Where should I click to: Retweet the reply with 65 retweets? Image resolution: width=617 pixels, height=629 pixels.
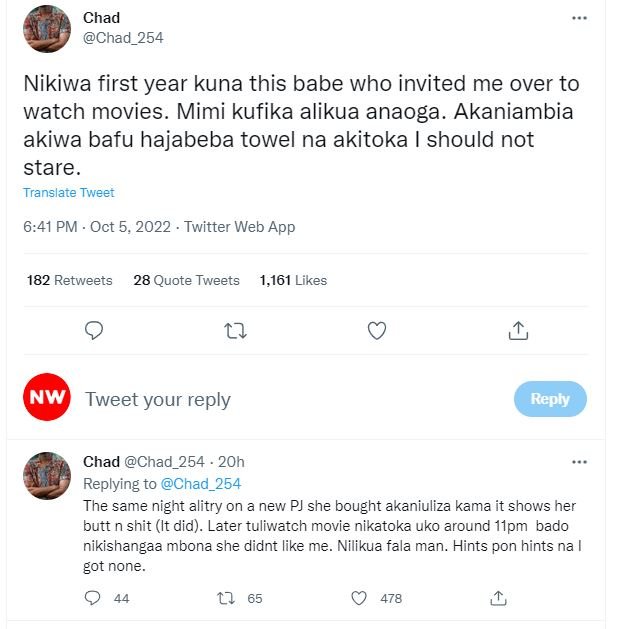point(226,598)
